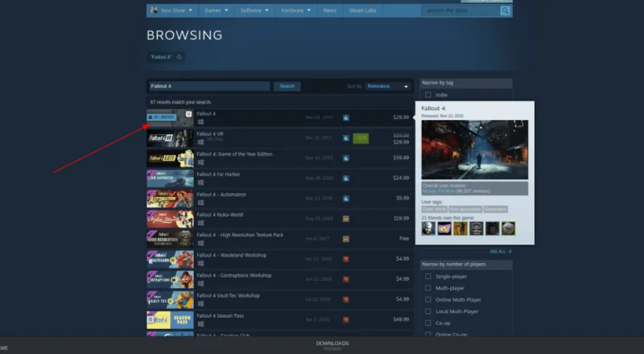Click review icon for Fallout 4 Nuka-World

click(346, 219)
